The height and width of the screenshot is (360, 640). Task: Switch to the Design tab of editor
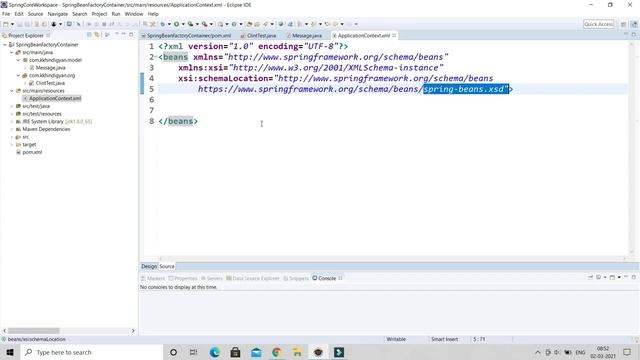[x=149, y=266]
